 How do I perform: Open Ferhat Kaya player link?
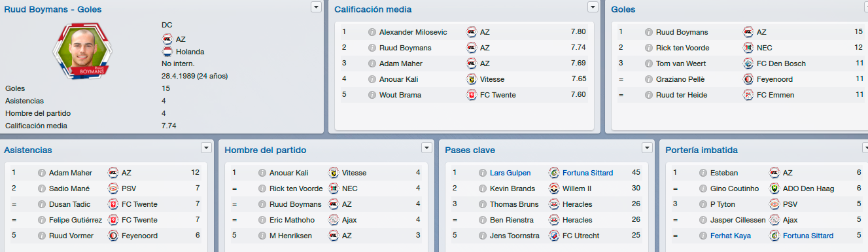731,236
